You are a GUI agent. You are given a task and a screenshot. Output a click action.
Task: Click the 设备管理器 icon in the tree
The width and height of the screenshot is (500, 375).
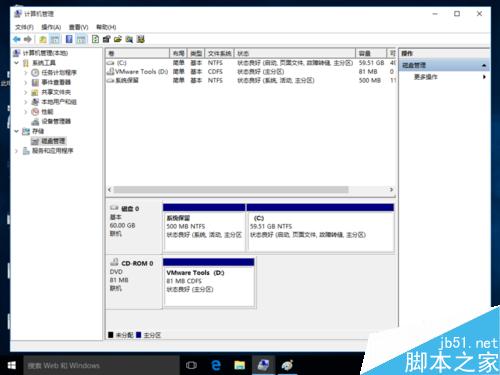coord(35,121)
